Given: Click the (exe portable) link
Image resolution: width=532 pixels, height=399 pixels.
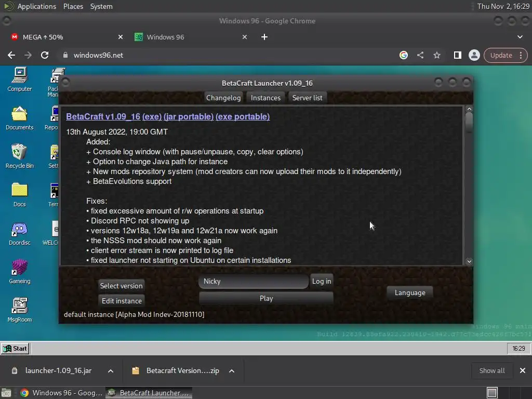Looking at the screenshot, I should (x=243, y=116).
